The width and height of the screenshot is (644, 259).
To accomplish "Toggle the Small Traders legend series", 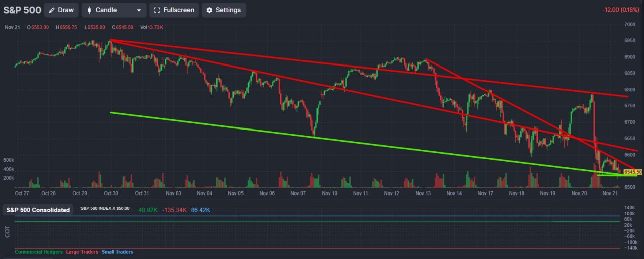I will [x=117, y=252].
